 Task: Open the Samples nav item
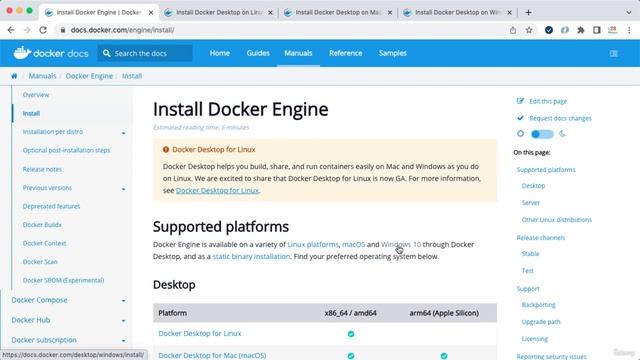(393, 53)
